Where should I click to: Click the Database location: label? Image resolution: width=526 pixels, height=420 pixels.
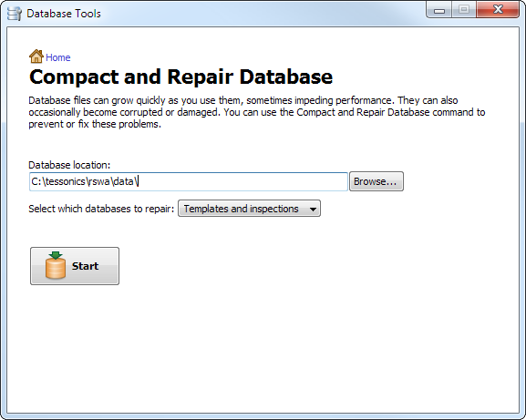click(x=69, y=165)
